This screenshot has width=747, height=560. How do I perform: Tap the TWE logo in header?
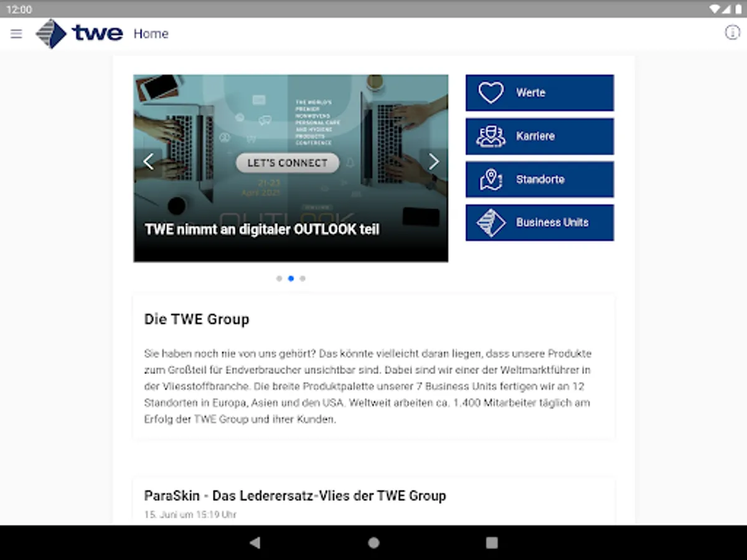tap(79, 34)
